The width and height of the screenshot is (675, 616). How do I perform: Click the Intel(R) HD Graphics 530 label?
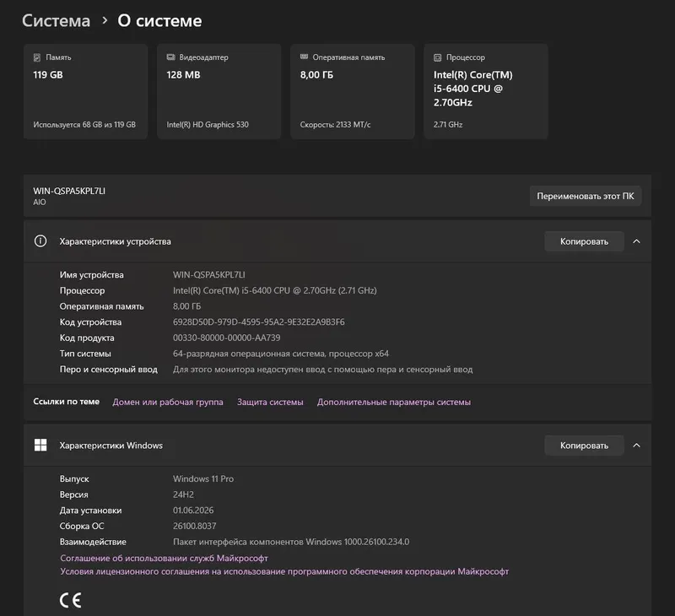208,124
